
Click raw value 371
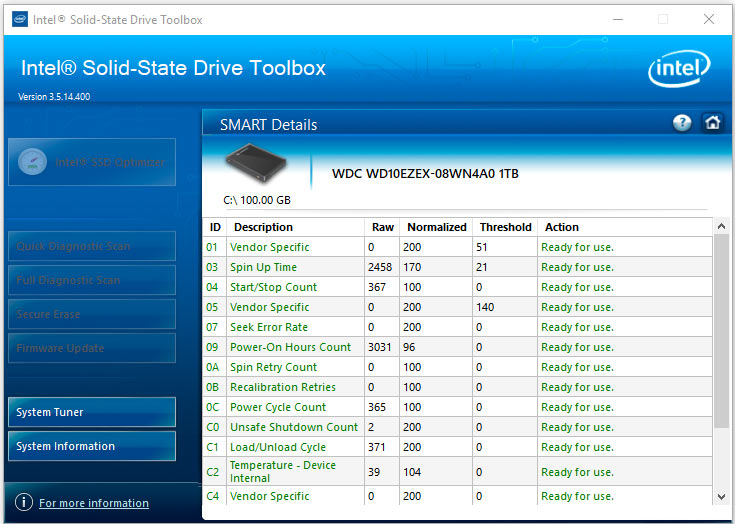(x=376, y=447)
